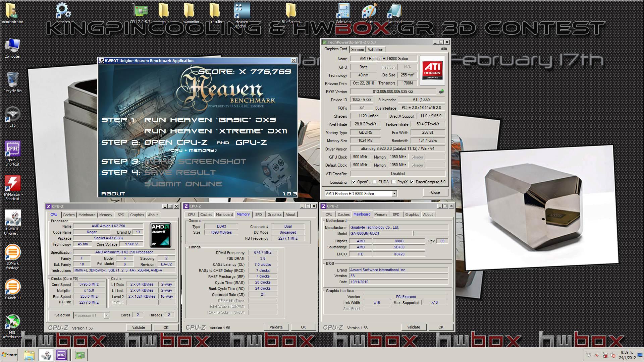The height and width of the screenshot is (362, 644).
Task: Click the system tray clock
Action: [627, 355]
